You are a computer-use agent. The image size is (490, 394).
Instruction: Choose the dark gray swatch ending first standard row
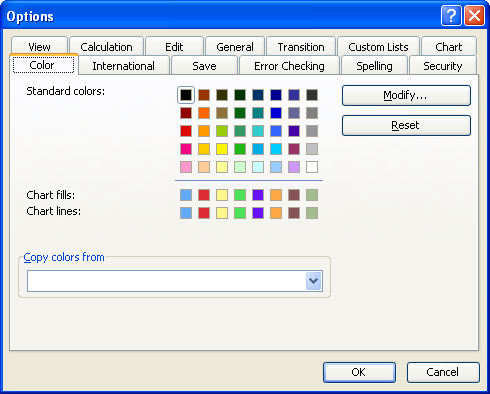coord(312,95)
